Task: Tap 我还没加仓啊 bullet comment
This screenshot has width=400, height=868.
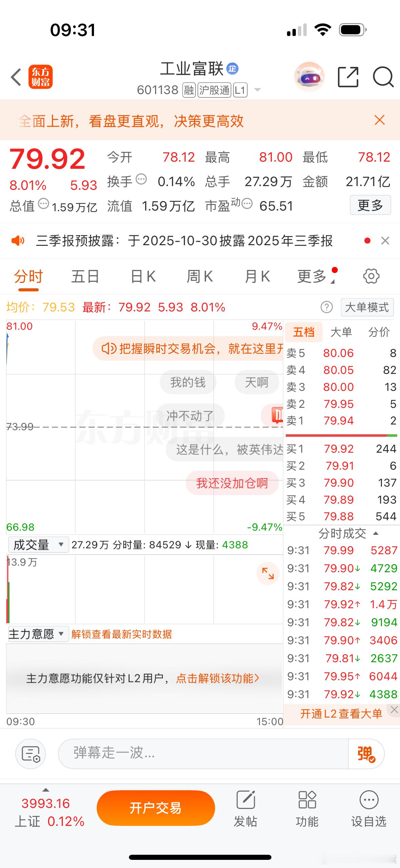Action: tap(232, 483)
